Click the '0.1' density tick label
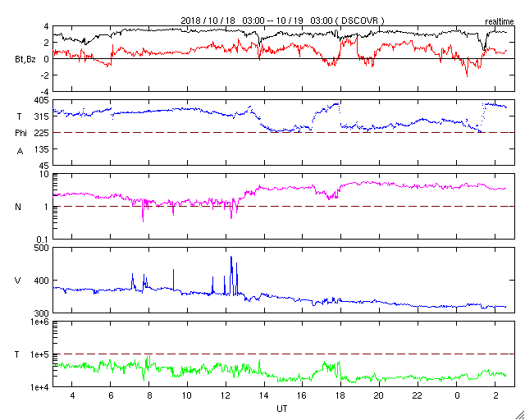 (43, 240)
